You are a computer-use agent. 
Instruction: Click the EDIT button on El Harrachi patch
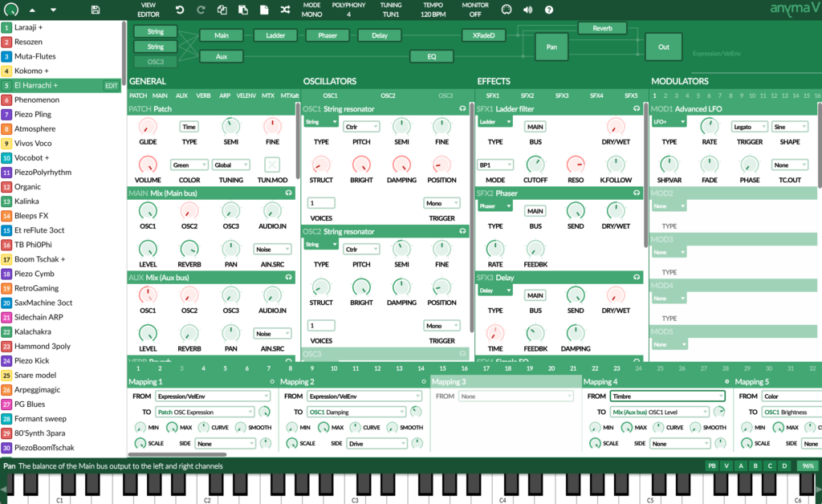111,85
